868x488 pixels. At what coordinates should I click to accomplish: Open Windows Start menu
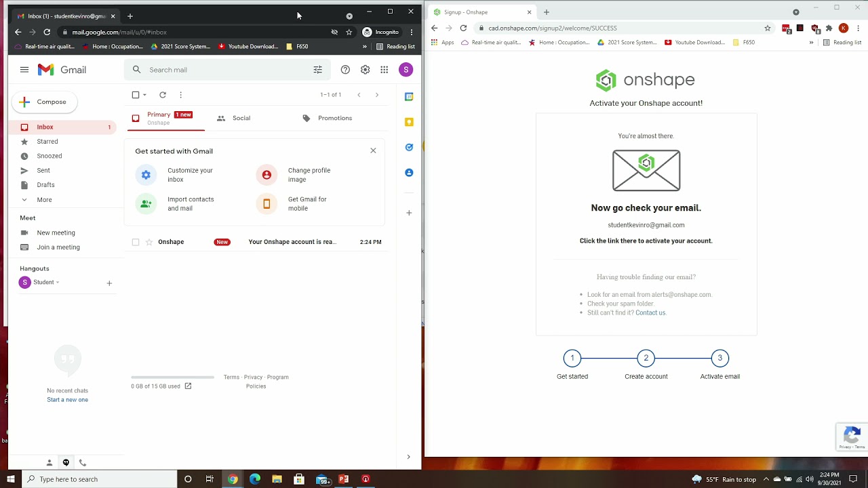11,479
